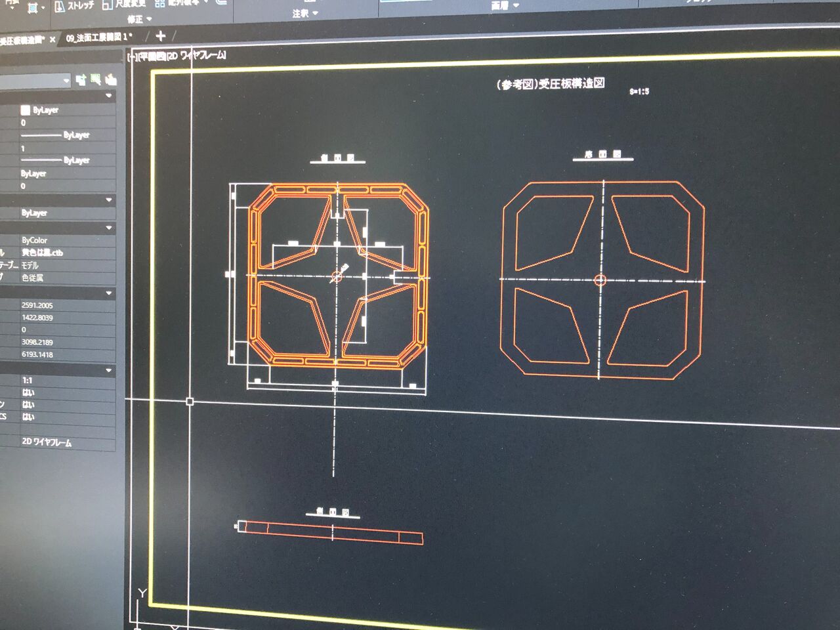Image resolution: width=840 pixels, height=630 pixels.
Task: Click the 1422.8039 value field
Action: point(37,318)
